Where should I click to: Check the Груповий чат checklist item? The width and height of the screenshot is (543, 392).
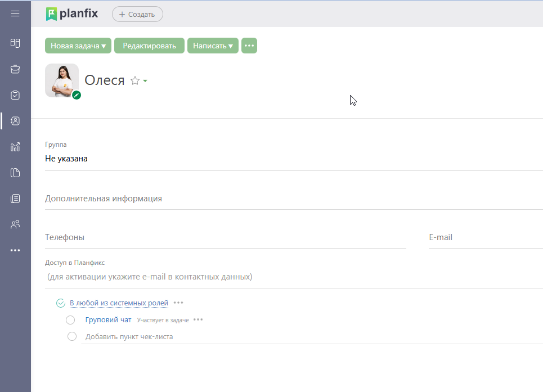(x=70, y=320)
